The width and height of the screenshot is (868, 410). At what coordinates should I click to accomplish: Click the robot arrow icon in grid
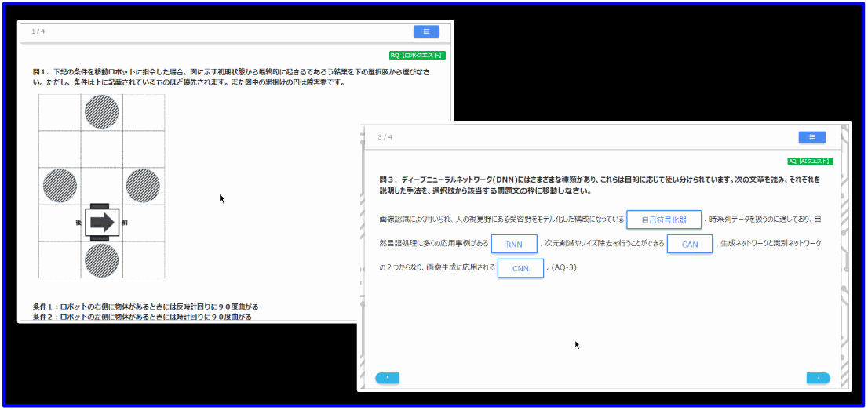pos(102,223)
